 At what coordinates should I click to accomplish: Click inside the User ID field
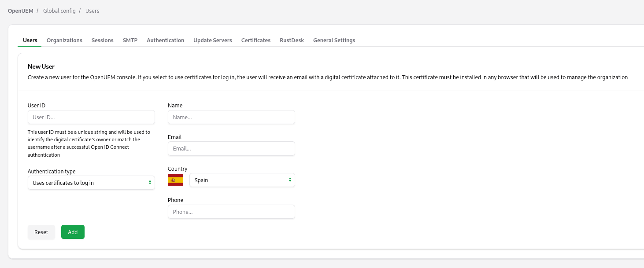tap(91, 117)
